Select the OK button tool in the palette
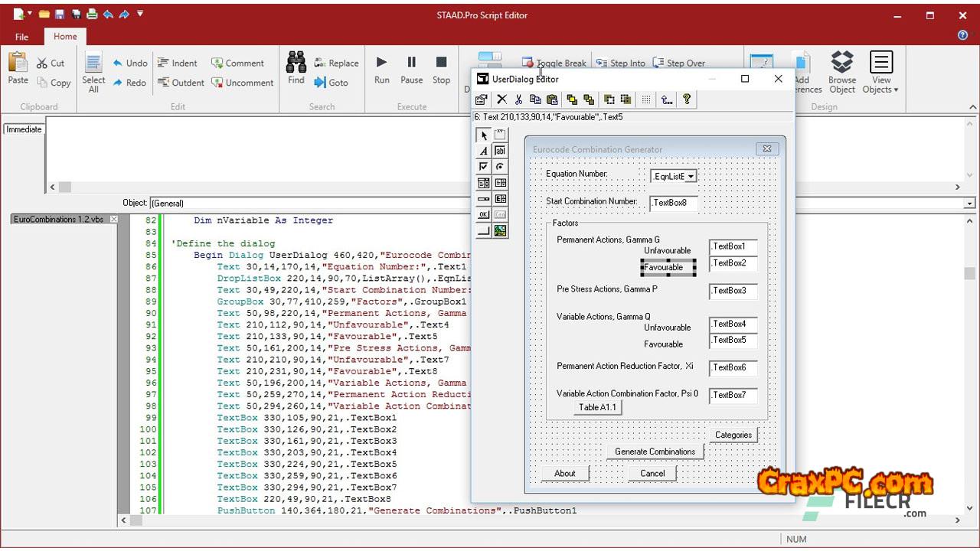Viewport: 980px width, 551px height. tap(483, 215)
